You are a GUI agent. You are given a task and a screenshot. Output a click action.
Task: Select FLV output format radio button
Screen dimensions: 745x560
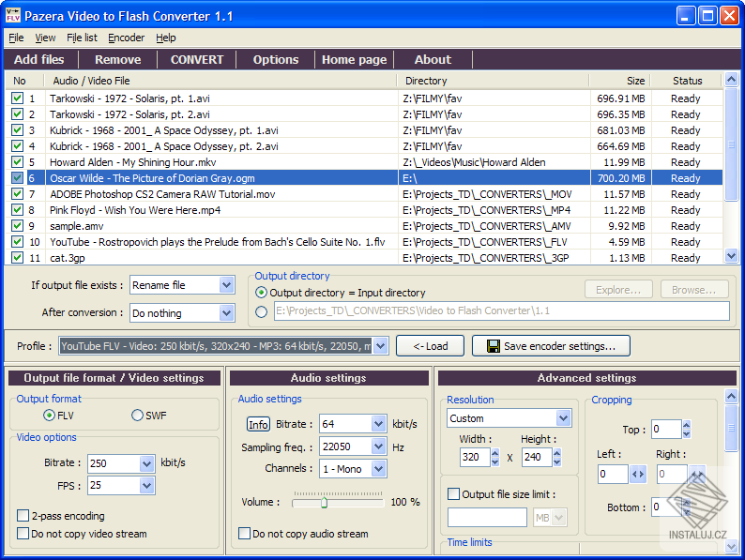click(x=49, y=416)
